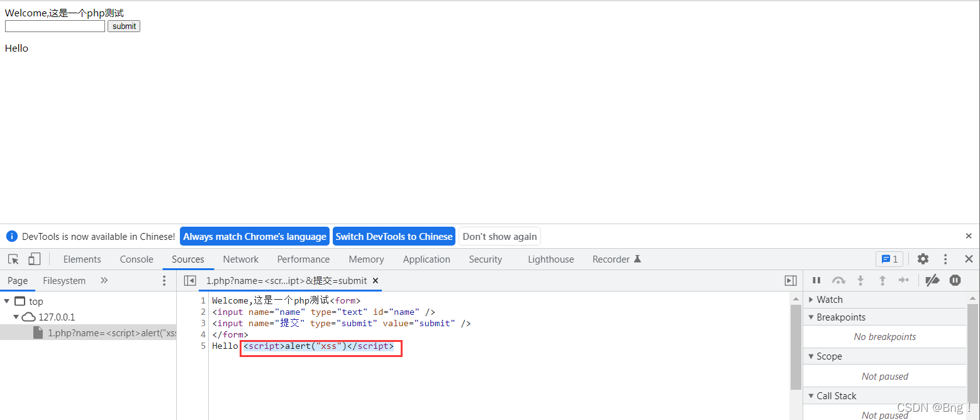Open navigator pane three-dot menu
Screen dimensions: 980x420
(164, 281)
